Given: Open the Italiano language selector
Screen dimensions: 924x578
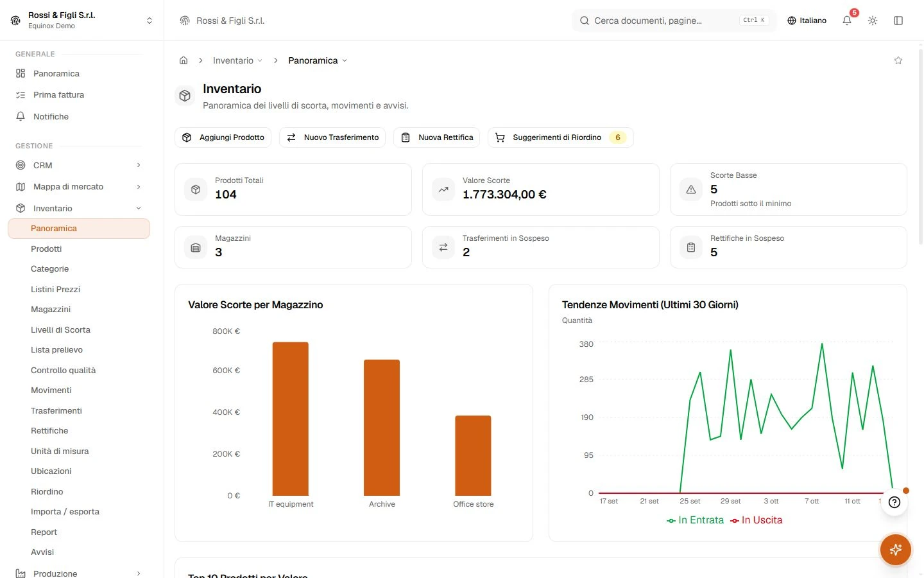Looking at the screenshot, I should (x=807, y=21).
